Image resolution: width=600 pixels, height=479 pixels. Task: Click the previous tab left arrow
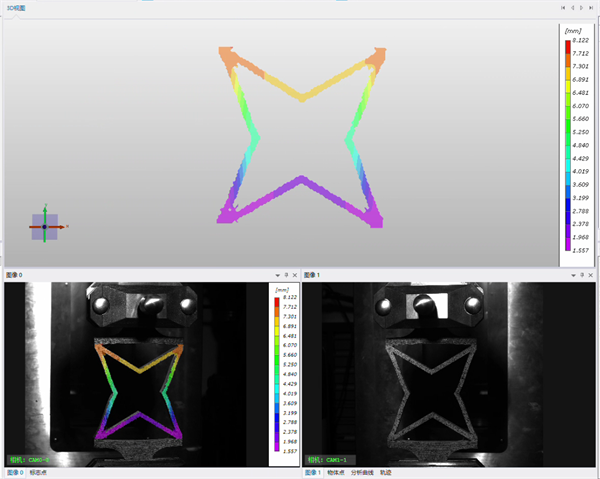tap(572, 8)
